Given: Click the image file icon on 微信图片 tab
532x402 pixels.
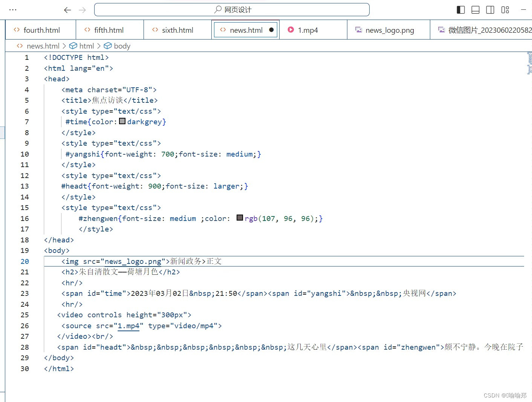Looking at the screenshot, I should click(442, 30).
